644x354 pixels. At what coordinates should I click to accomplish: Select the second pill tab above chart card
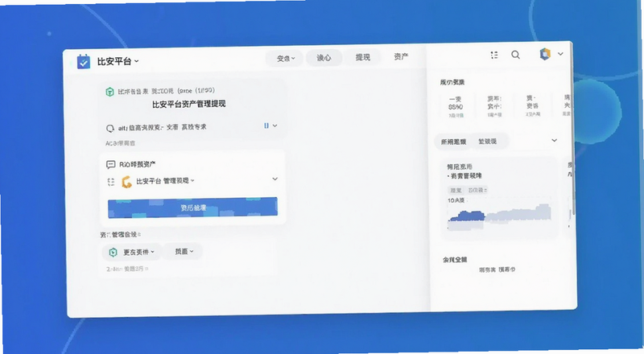pyautogui.click(x=488, y=142)
